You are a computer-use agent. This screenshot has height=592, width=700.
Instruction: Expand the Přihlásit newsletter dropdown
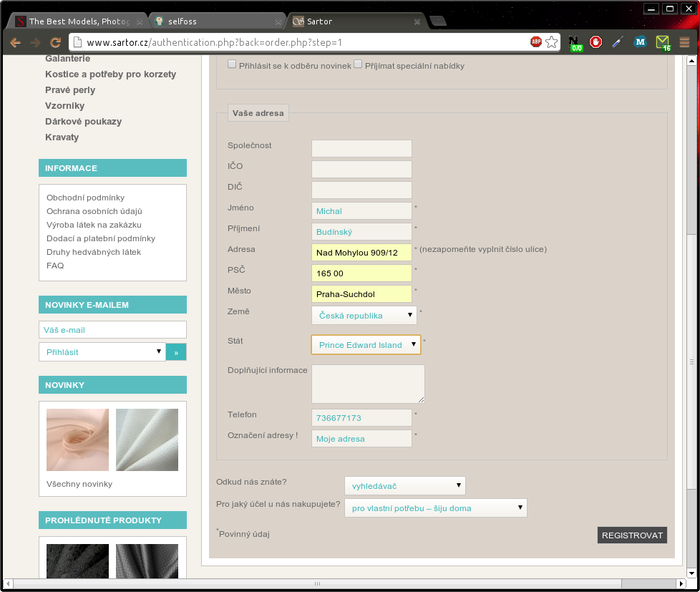point(102,351)
